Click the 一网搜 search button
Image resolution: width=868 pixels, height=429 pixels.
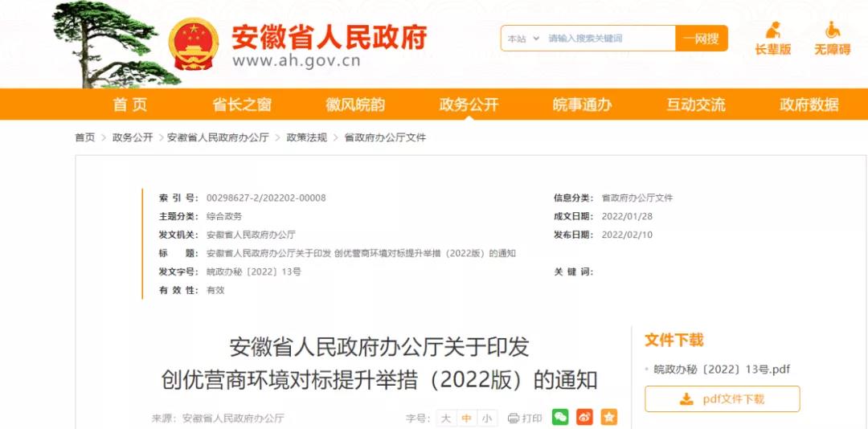coord(702,39)
